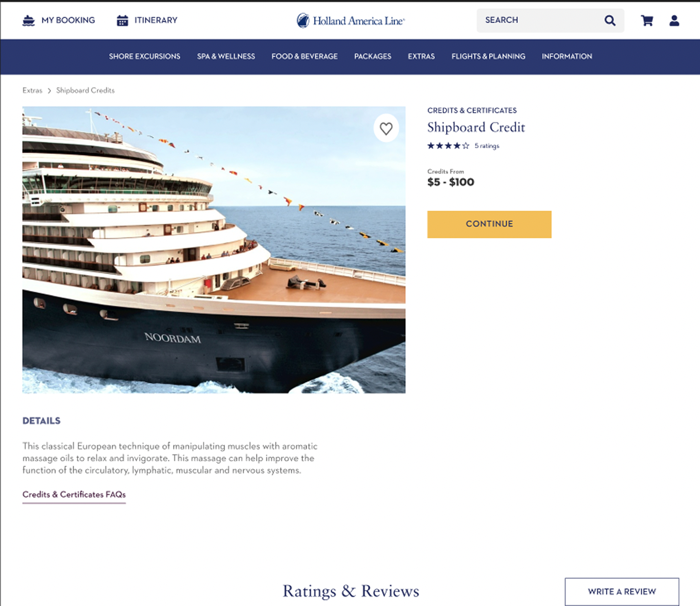Click the Itinerary calendar icon
Screen dimensions: 700x606
click(122, 21)
